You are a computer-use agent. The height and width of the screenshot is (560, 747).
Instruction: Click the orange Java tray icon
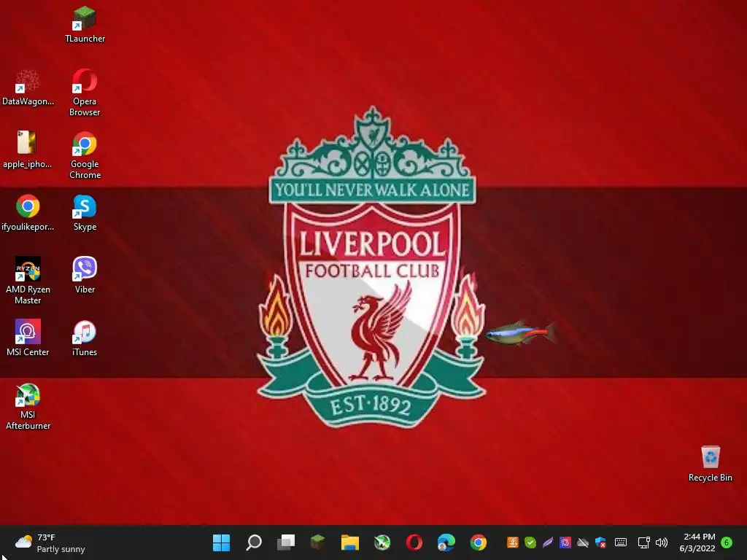pyautogui.click(x=513, y=542)
